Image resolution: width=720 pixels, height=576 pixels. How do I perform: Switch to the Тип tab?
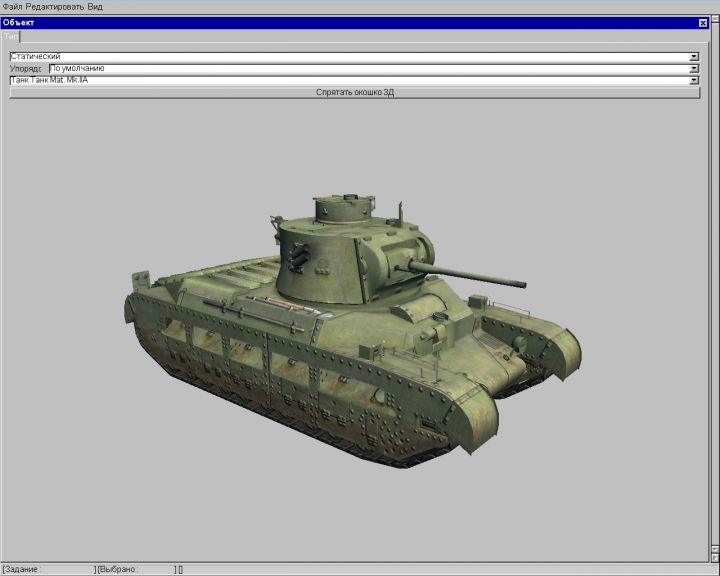coord(11,36)
